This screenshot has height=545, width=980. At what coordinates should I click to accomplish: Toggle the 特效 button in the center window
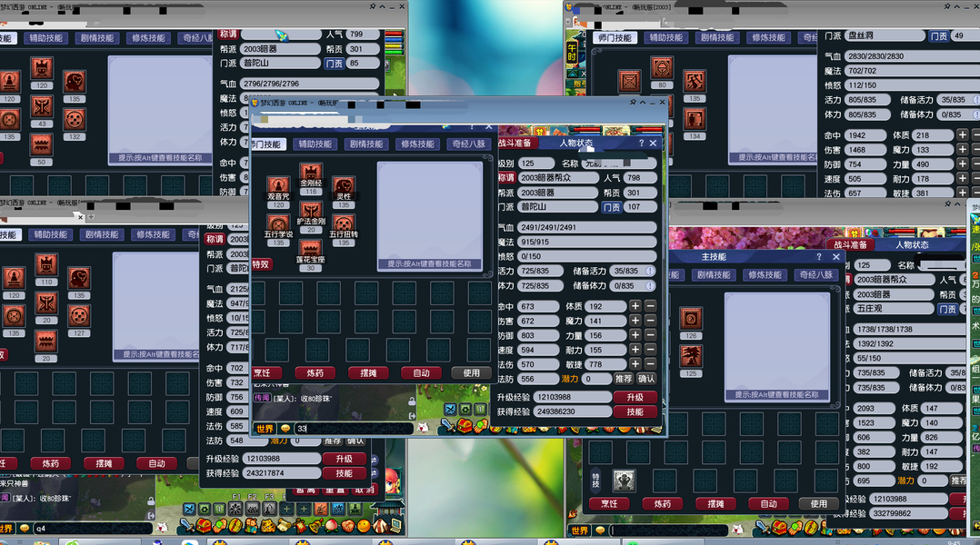click(x=261, y=264)
